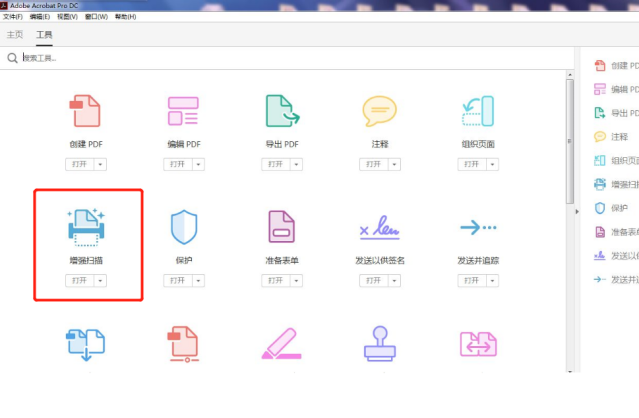Select the 准备表单 form icon
The height and width of the screenshot is (418, 639).
point(282,227)
